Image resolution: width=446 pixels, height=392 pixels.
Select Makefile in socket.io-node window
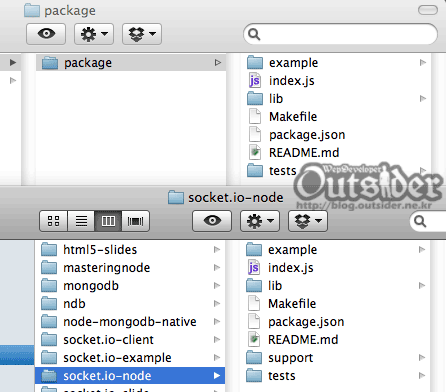(336, 304)
